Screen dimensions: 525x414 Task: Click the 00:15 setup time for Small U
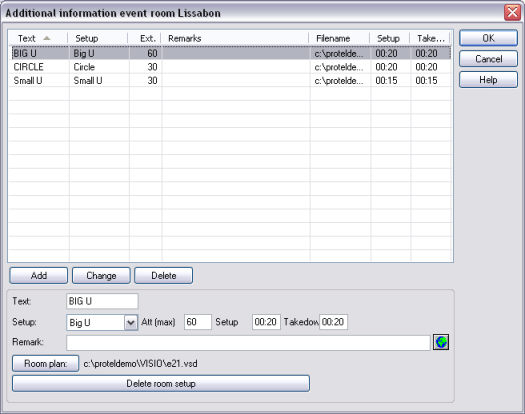[386, 80]
